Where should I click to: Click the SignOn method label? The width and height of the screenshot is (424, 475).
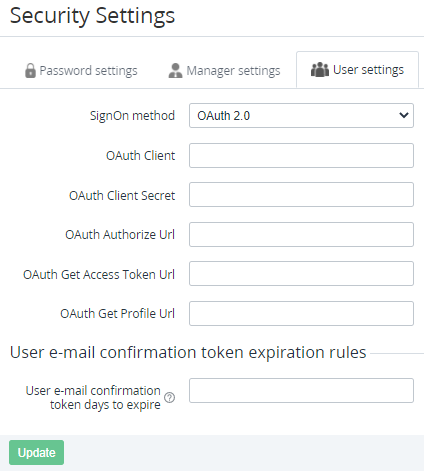pos(132,116)
